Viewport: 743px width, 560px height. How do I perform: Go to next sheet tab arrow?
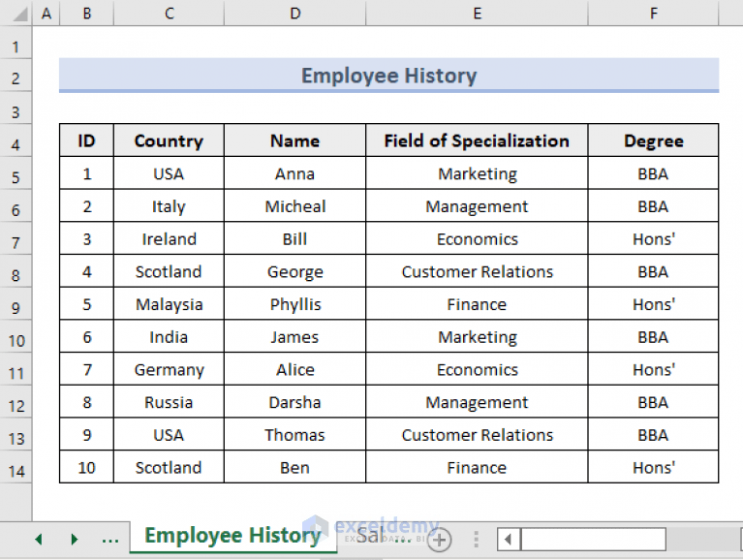pos(74,539)
